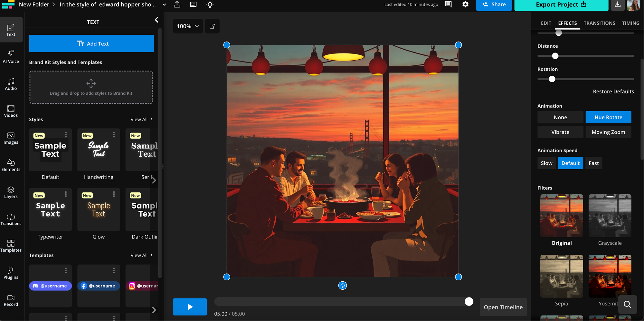Switch to the TIMING tab
This screenshot has width=644, height=321.
pyautogui.click(x=630, y=23)
